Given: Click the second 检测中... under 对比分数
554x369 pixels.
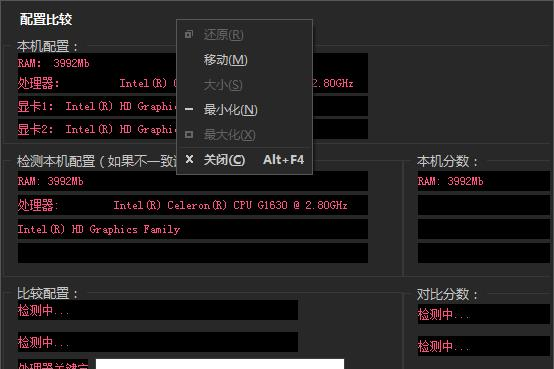Looking at the screenshot, I should (484, 346).
